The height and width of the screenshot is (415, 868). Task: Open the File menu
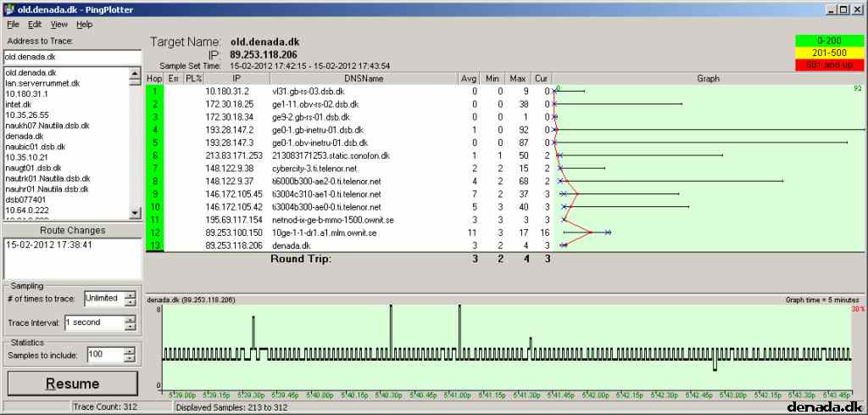[14, 25]
